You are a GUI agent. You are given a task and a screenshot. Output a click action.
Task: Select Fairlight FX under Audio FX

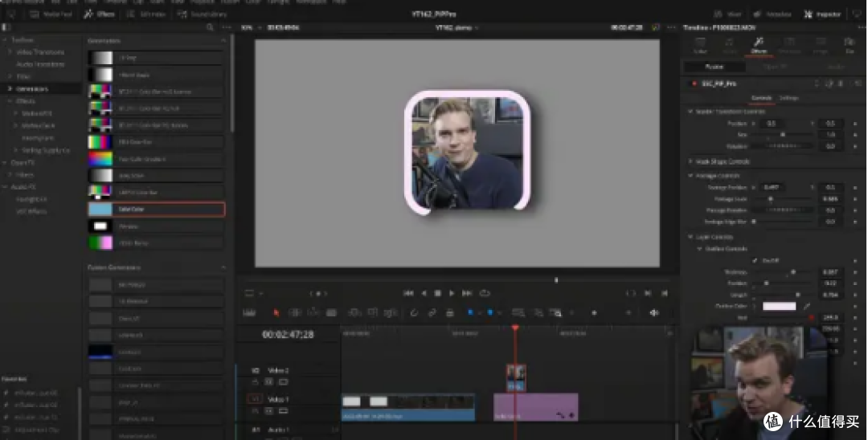[x=31, y=199]
